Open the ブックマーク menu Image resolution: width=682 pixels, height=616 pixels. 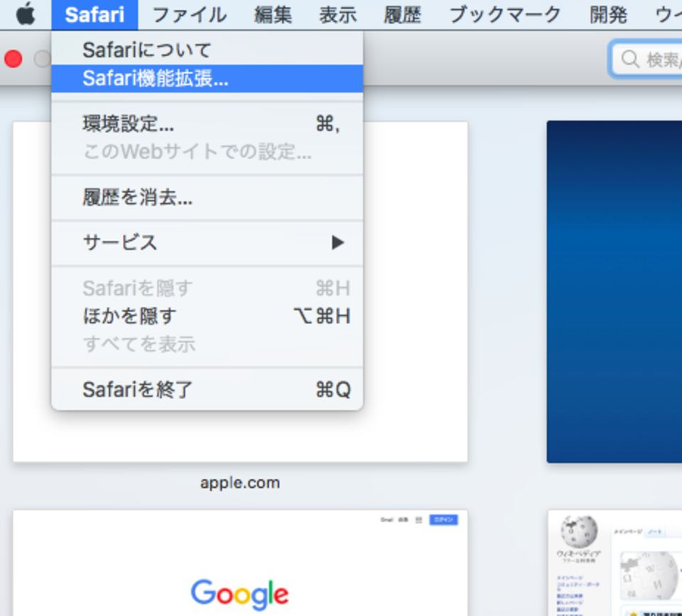pos(504,13)
